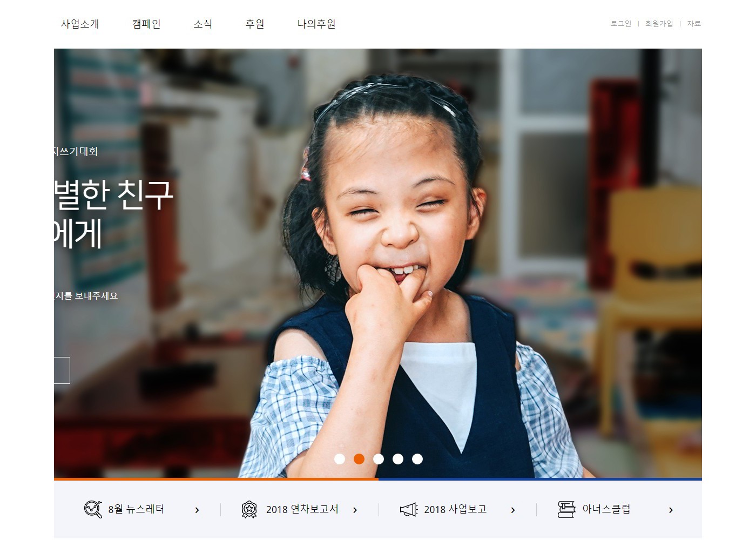Open the 사업소개 menu
The width and height of the screenshot is (756, 540).
pos(80,24)
